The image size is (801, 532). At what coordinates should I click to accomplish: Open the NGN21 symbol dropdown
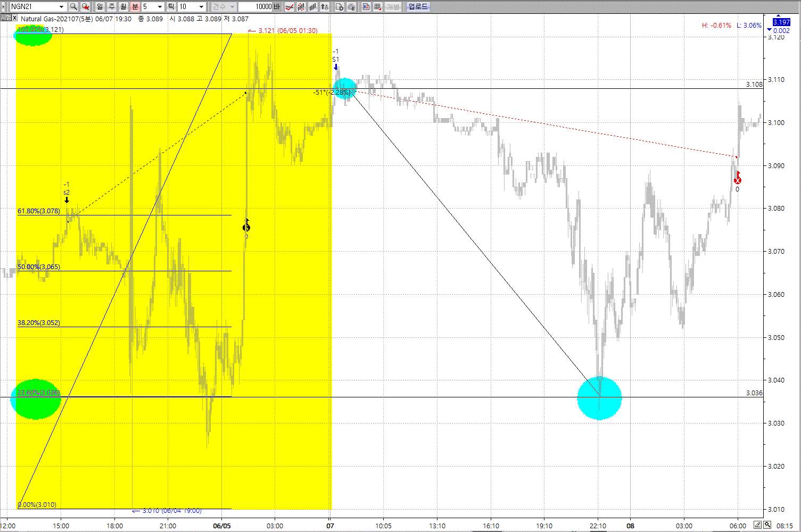click(x=61, y=7)
